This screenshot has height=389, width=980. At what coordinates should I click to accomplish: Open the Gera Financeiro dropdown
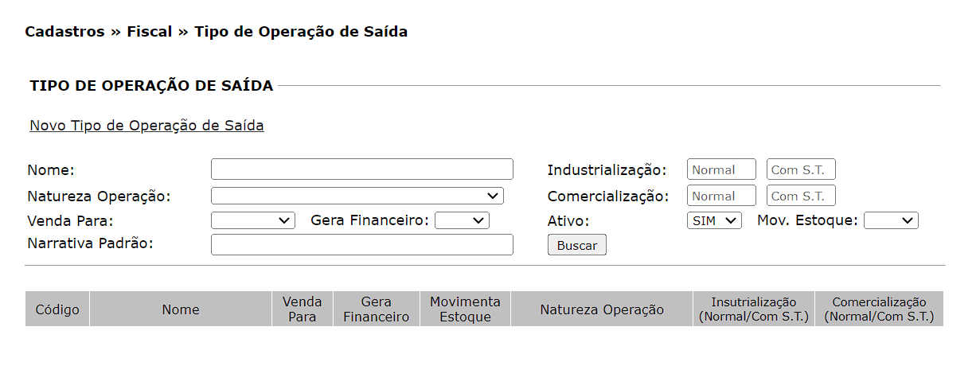(462, 220)
